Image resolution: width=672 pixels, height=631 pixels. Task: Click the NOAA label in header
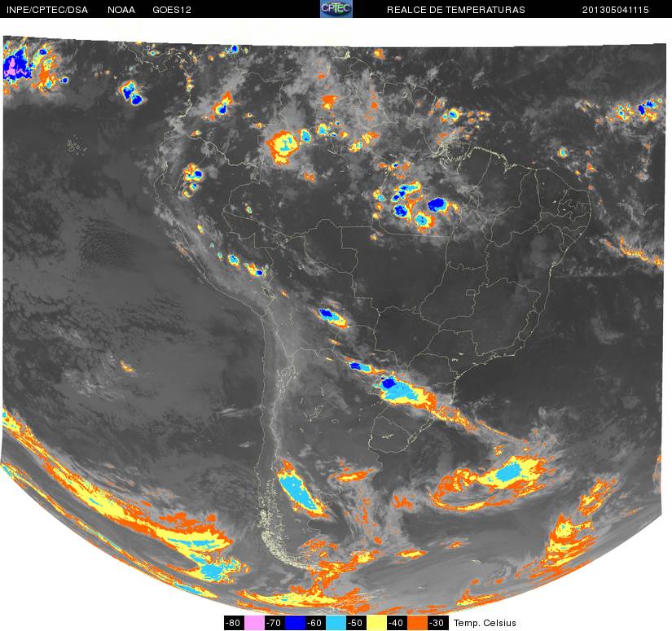[121, 10]
